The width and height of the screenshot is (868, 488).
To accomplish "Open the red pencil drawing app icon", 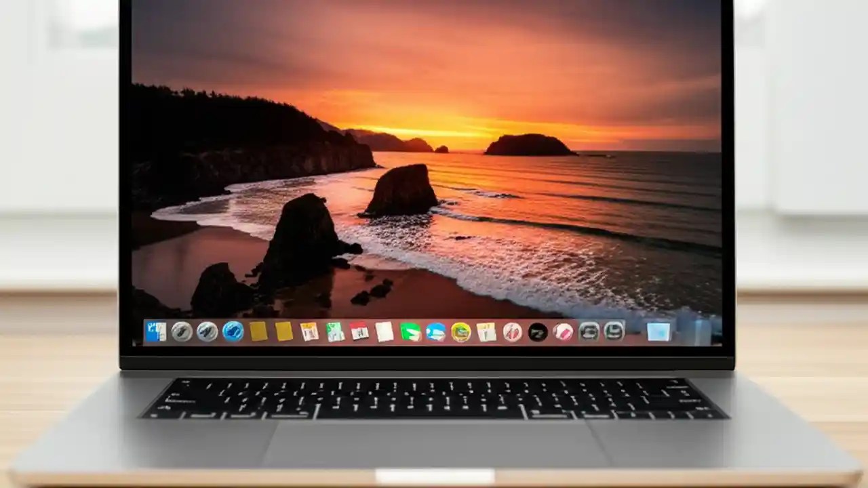I will click(x=512, y=332).
